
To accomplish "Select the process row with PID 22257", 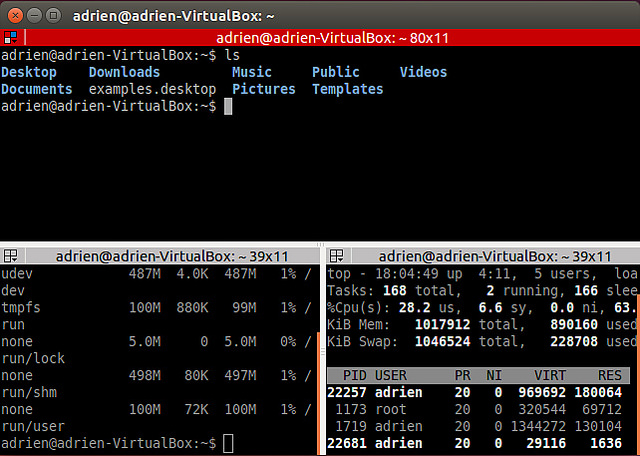I will coord(482,393).
